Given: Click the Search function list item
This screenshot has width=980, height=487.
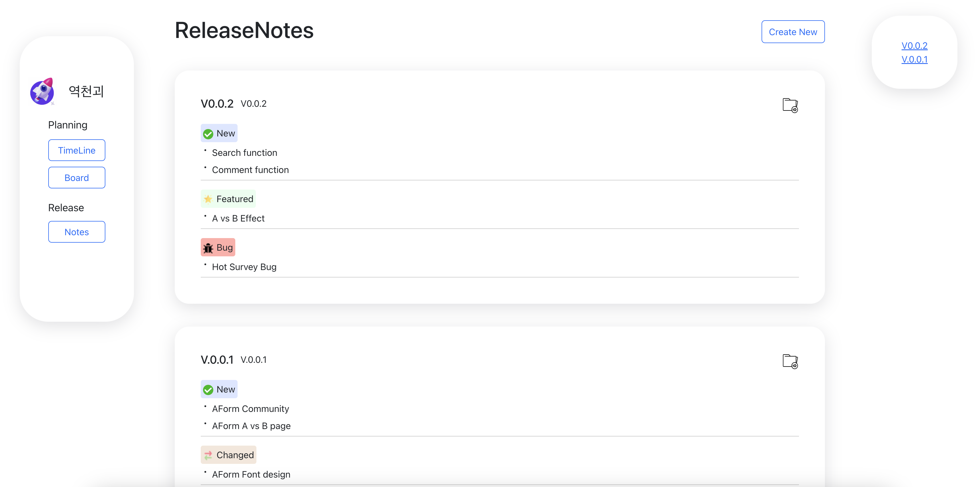Looking at the screenshot, I should click(244, 153).
